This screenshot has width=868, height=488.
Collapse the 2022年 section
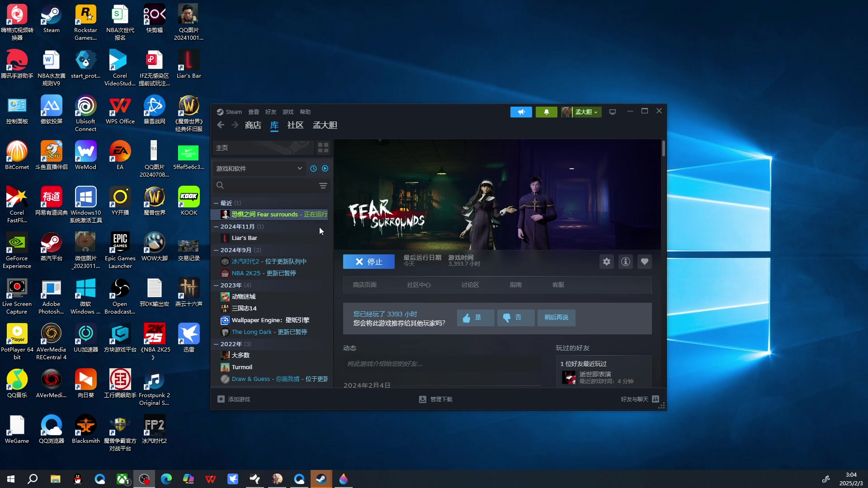[216, 344]
